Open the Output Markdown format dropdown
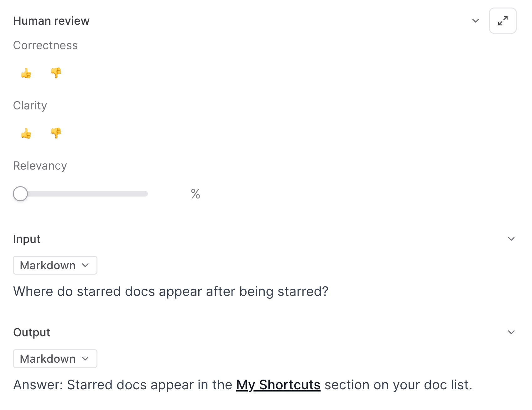This screenshot has height=410, width=532. click(55, 359)
